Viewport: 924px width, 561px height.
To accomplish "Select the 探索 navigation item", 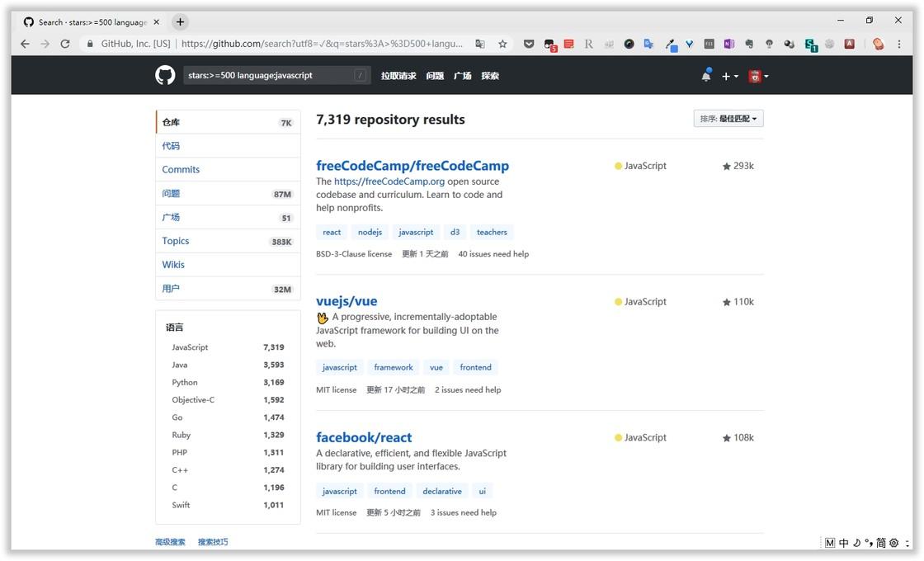I will pyautogui.click(x=491, y=75).
